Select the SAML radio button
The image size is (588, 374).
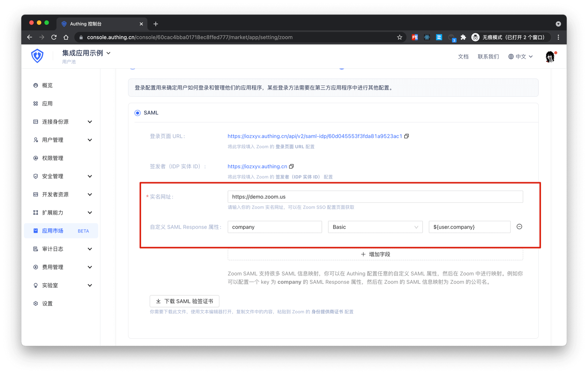click(138, 113)
